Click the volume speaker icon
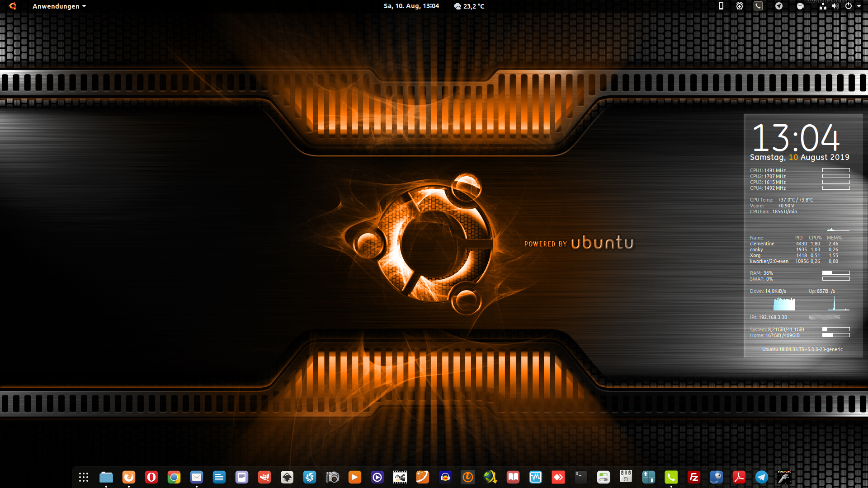The height and width of the screenshot is (488, 868). [x=835, y=6]
